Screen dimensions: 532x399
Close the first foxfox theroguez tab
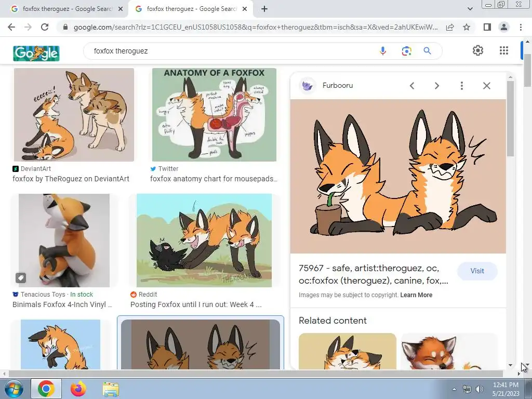[x=121, y=9]
